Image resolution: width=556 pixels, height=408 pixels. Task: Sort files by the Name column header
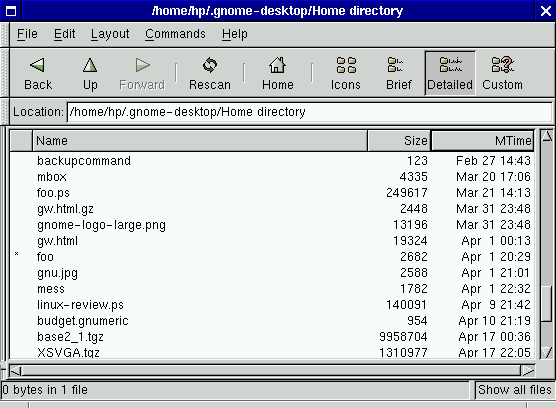tap(200, 141)
